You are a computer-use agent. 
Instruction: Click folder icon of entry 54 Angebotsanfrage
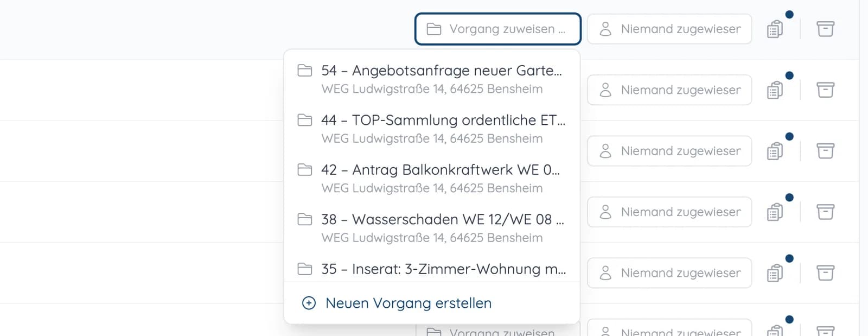tap(305, 71)
